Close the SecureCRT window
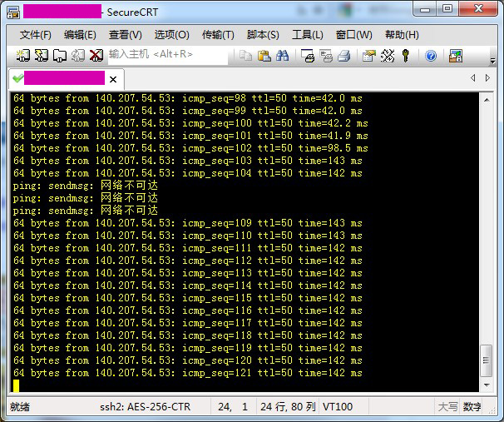The height and width of the screenshot is (422, 504). [x=478, y=9]
